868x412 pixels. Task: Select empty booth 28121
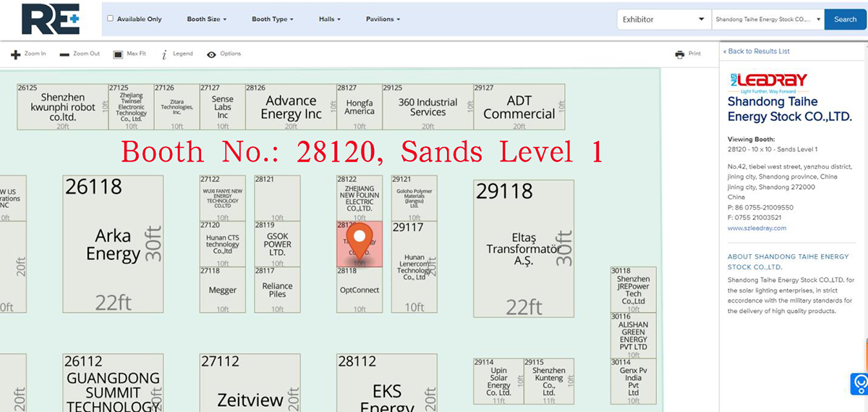(x=277, y=198)
